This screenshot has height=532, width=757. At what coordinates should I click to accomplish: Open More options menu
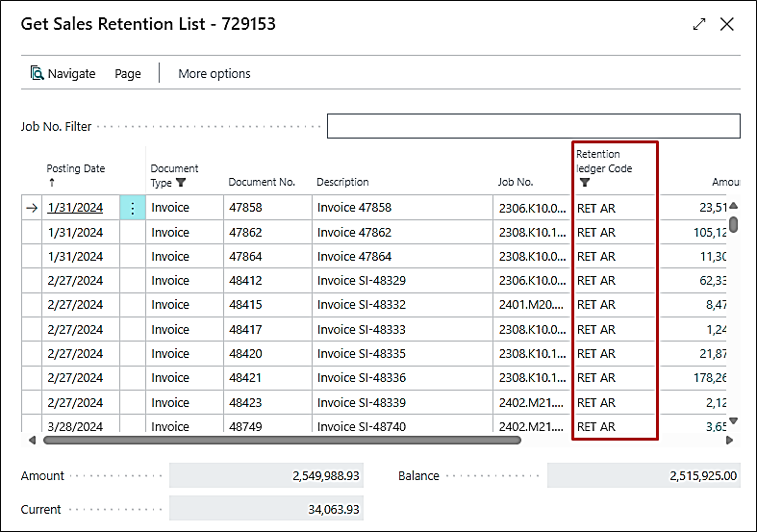pos(214,73)
